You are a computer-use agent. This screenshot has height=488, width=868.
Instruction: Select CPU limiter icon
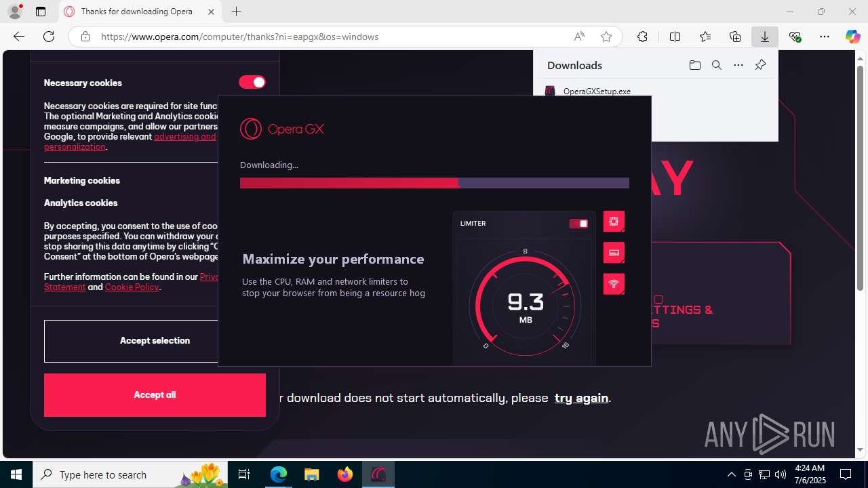pos(614,222)
